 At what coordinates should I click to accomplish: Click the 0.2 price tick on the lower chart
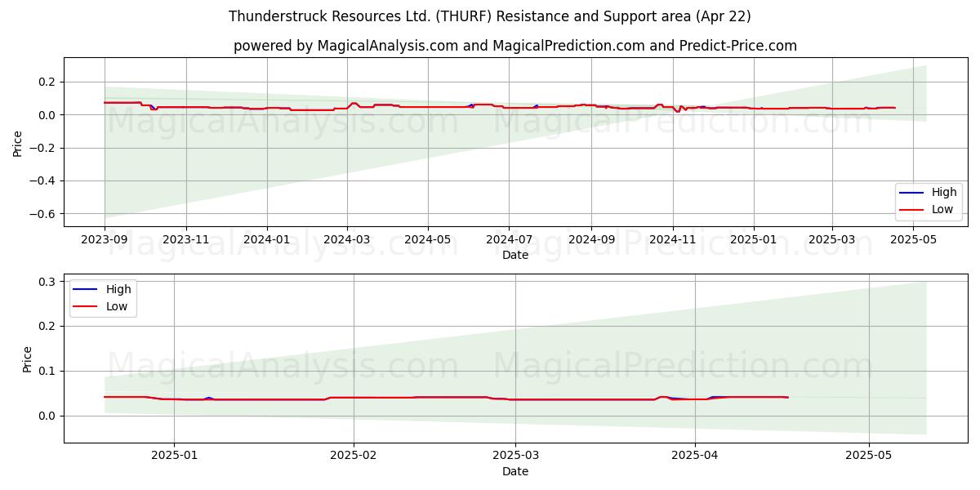(x=46, y=327)
